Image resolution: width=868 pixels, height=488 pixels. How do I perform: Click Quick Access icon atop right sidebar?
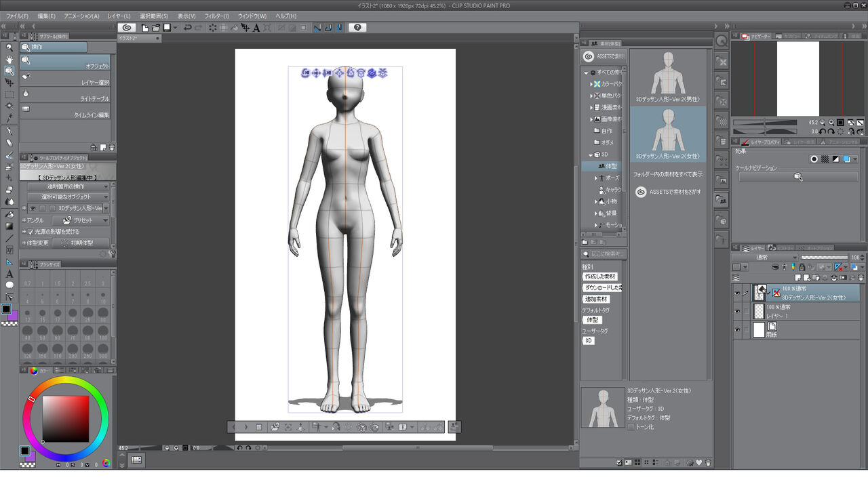(x=722, y=41)
